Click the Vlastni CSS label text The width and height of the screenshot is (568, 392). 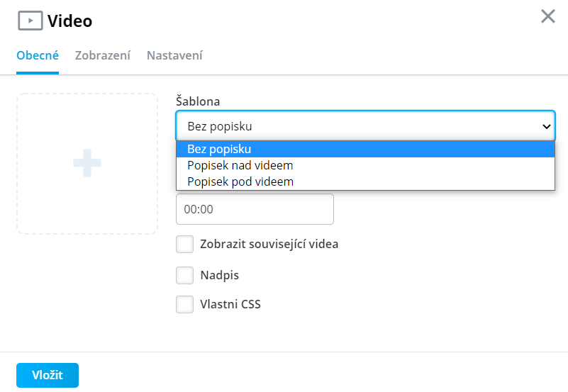(230, 304)
